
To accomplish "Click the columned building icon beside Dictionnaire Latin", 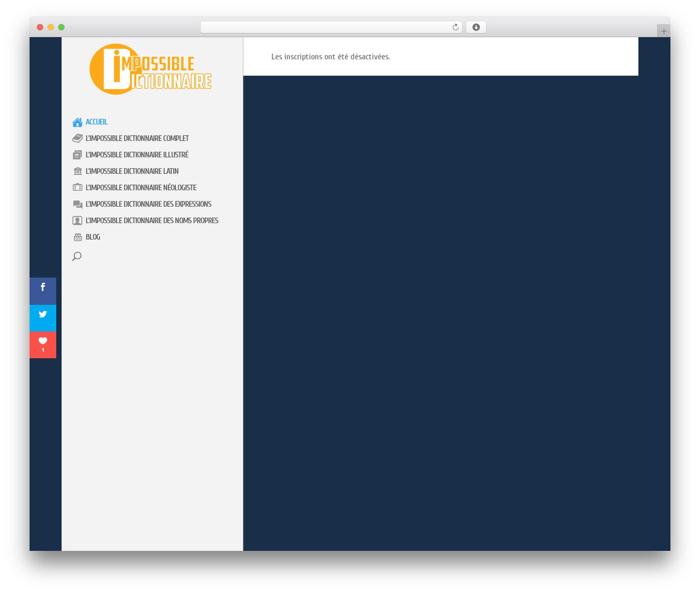I will [x=78, y=171].
